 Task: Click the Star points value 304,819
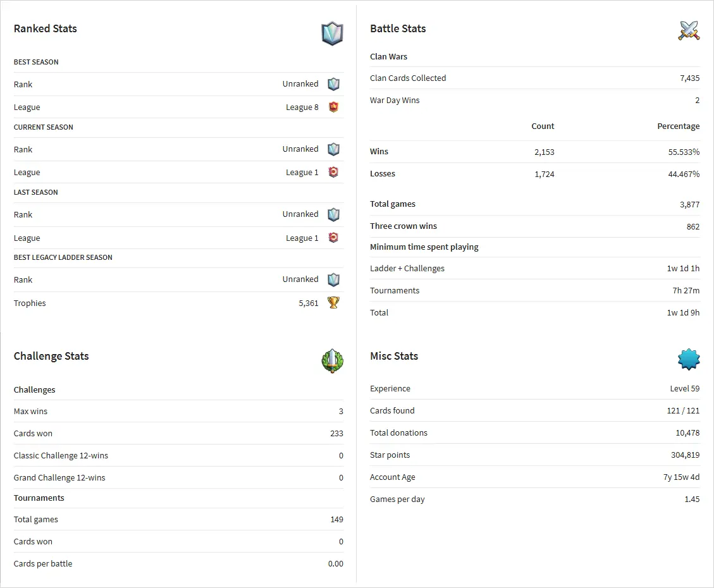(685, 455)
